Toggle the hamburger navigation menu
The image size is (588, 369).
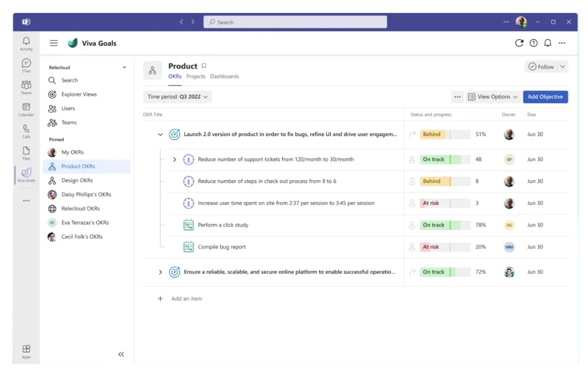(54, 43)
